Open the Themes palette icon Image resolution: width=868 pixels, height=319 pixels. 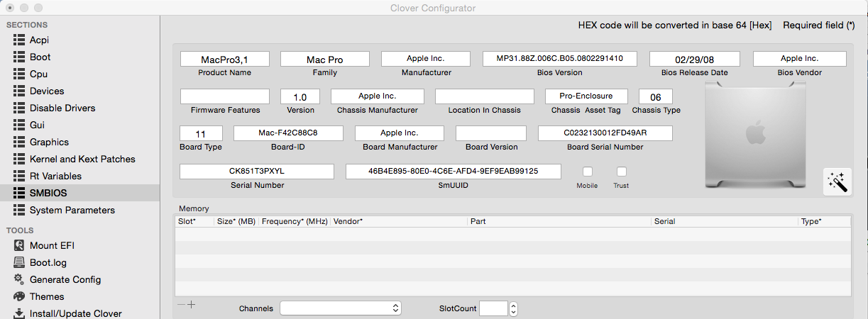(19, 296)
